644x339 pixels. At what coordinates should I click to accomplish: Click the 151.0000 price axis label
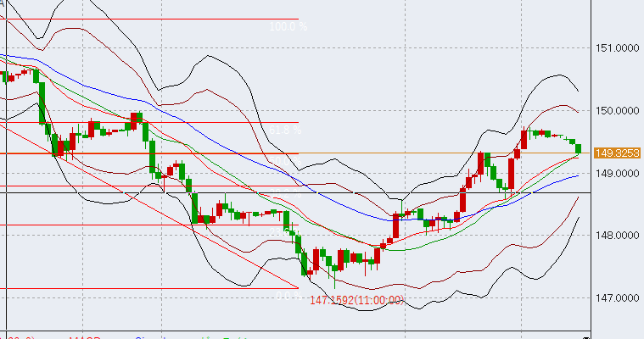(x=616, y=48)
